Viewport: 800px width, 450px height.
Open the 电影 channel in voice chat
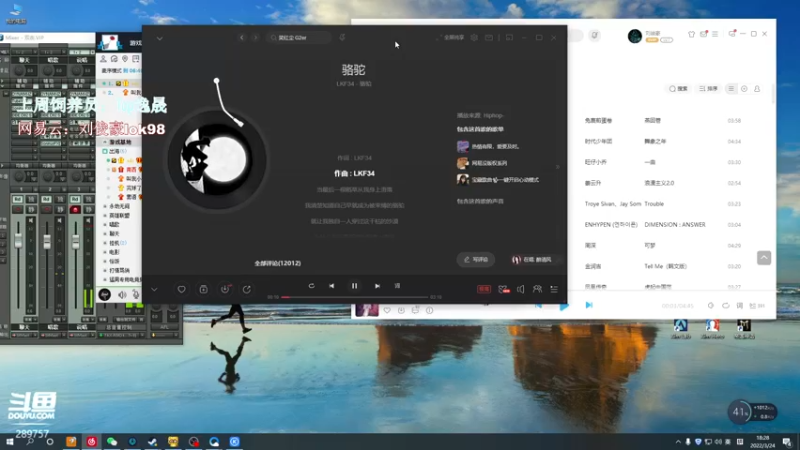pos(114,252)
